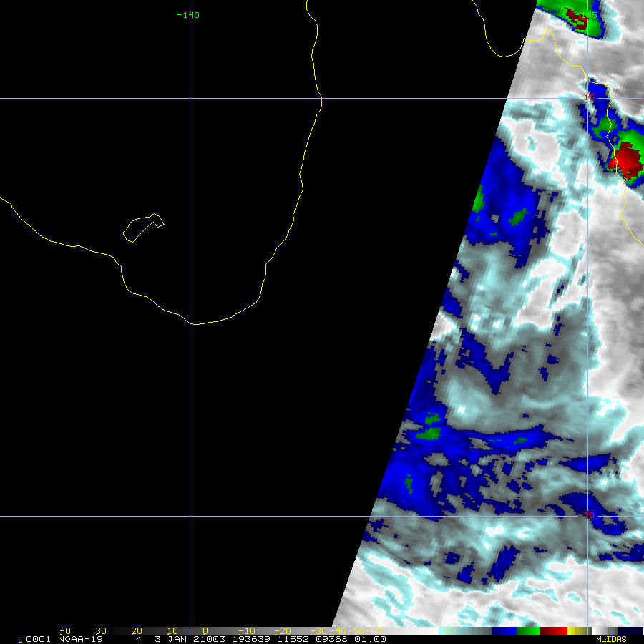Click the (C) unit label on scale
Image resolution: width=644 pixels, height=644 pixels.
[450, 631]
